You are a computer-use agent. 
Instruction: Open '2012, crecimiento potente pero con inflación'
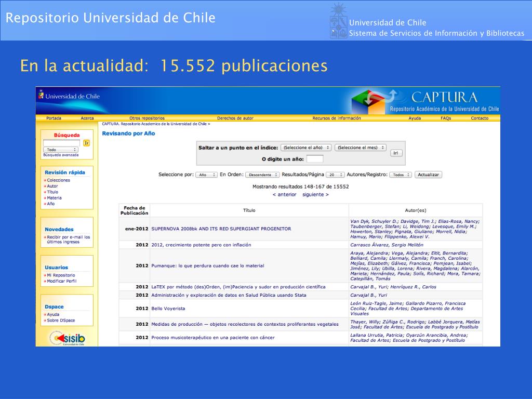(x=201, y=245)
